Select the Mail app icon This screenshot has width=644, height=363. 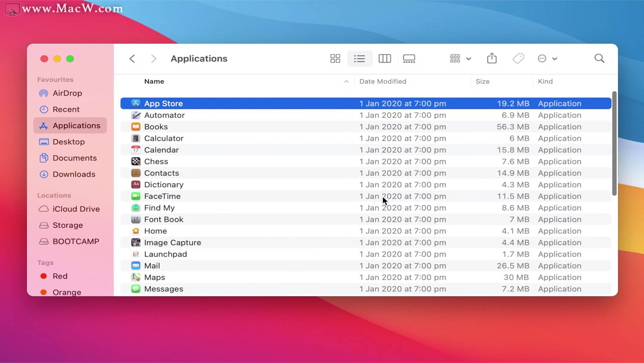point(136,266)
